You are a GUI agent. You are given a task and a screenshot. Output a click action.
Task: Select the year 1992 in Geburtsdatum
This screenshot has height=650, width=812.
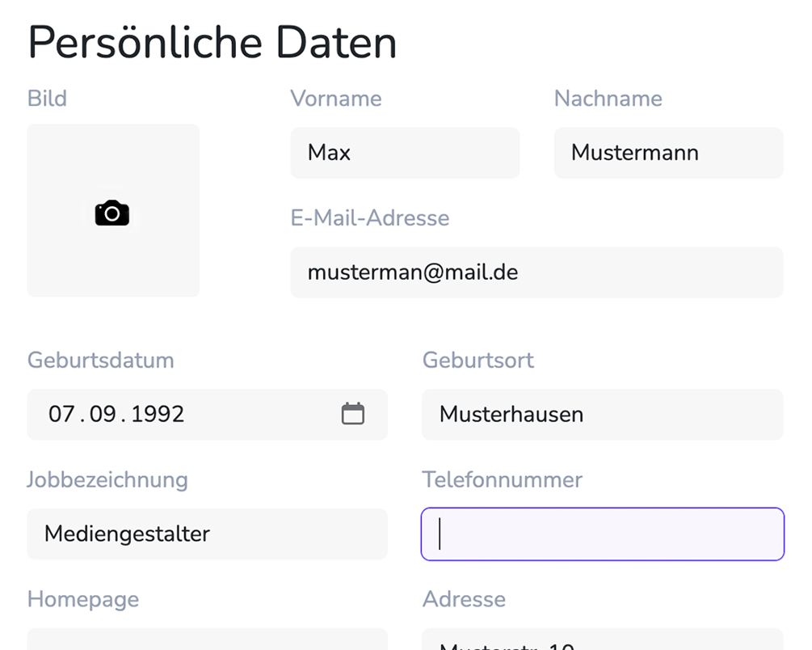(158, 414)
